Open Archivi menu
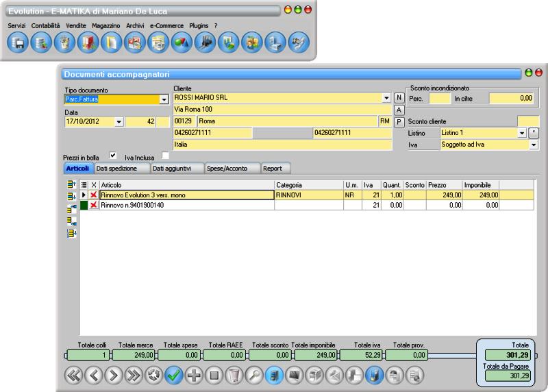The width and height of the screenshot is (548, 392). click(135, 26)
